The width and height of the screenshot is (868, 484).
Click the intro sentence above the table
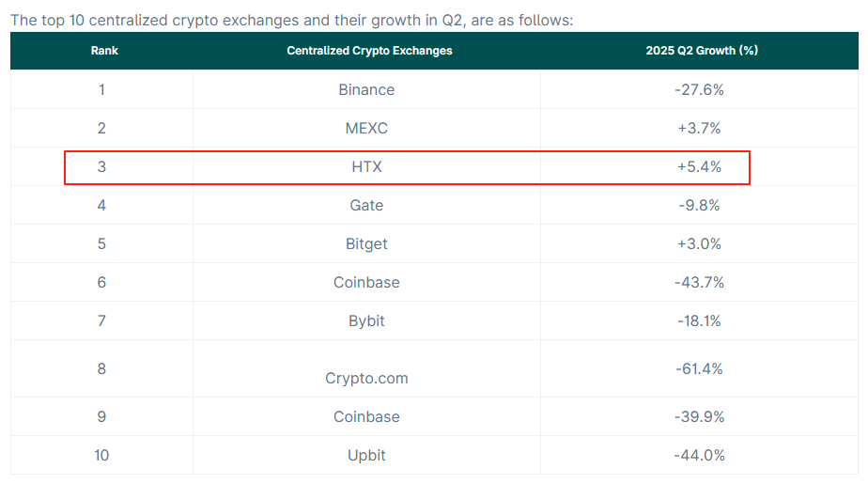(x=291, y=20)
